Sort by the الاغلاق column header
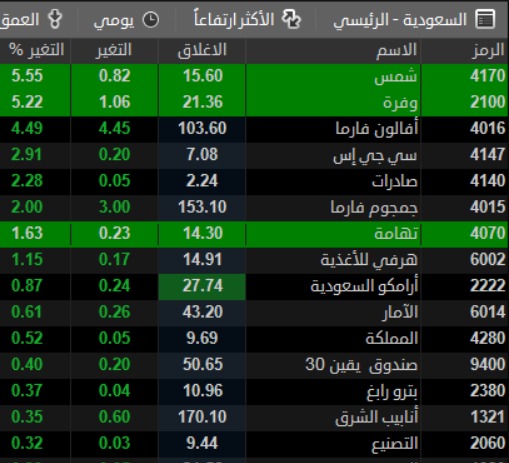Viewport: 509px width, 463px height. [x=202, y=50]
